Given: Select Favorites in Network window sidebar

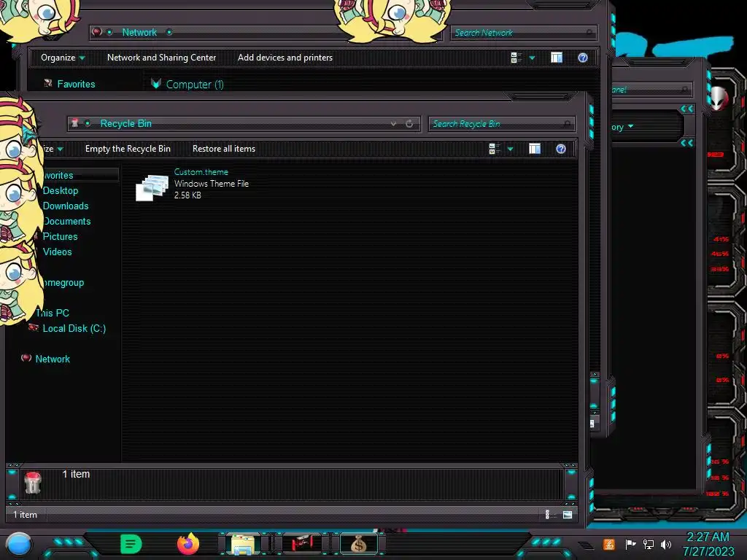Looking at the screenshot, I should pos(76,84).
